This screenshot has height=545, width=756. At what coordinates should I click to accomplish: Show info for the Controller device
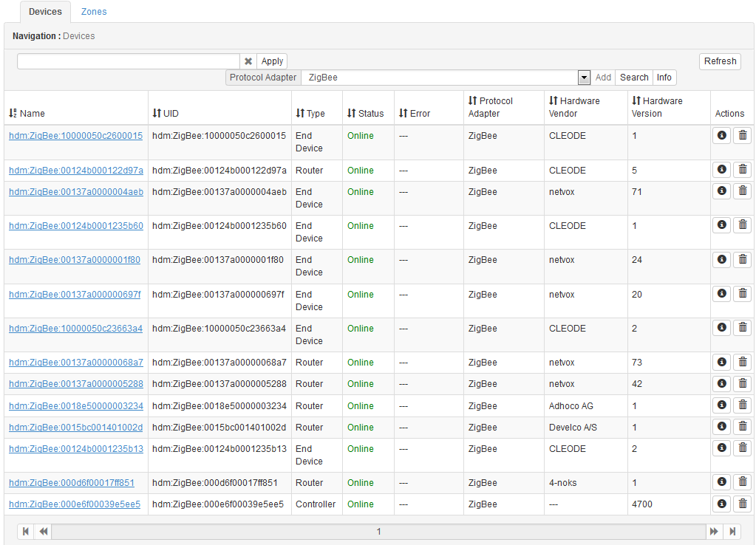click(721, 504)
